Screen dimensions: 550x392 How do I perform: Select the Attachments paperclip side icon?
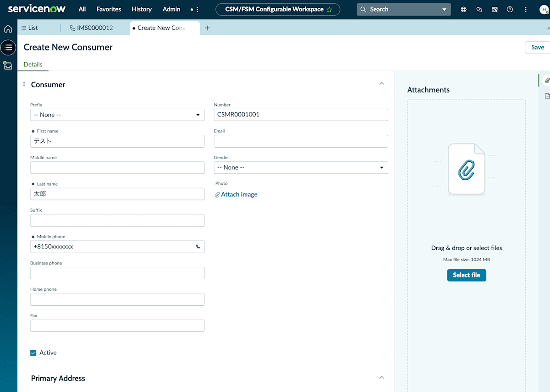(x=547, y=80)
